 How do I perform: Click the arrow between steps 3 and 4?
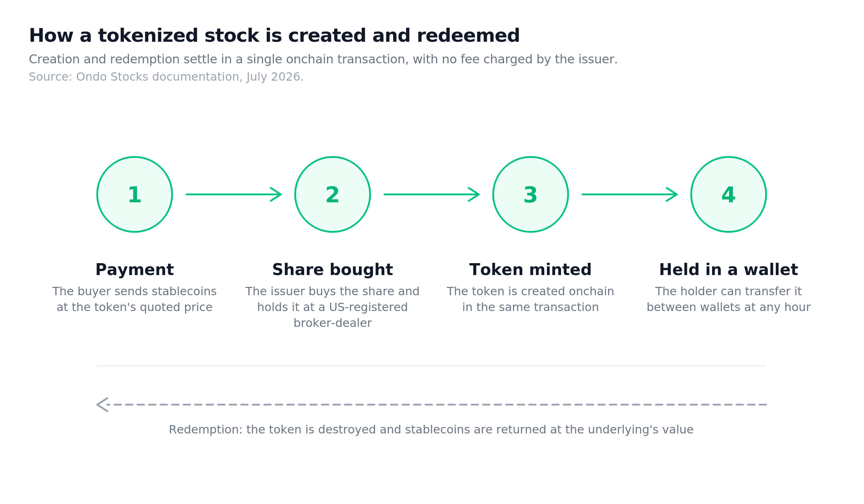coord(630,194)
